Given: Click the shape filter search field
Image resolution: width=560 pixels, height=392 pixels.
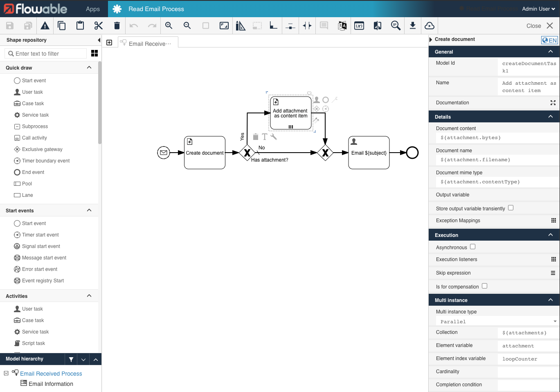Looking at the screenshot, I should pos(45,53).
